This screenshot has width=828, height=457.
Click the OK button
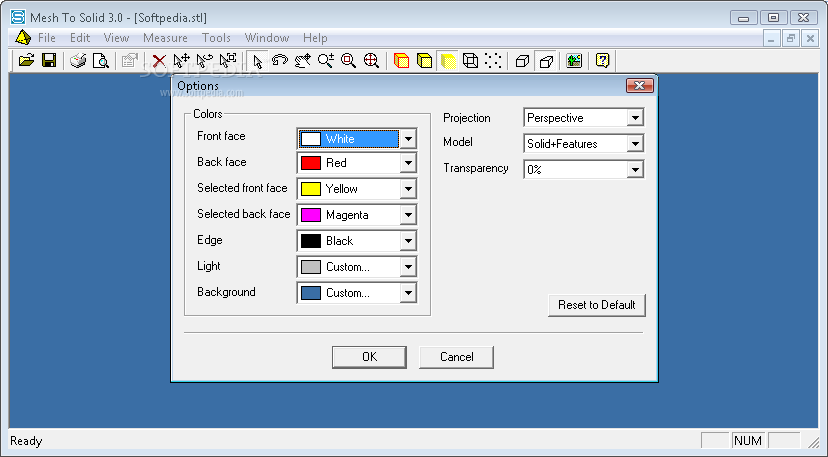369,357
